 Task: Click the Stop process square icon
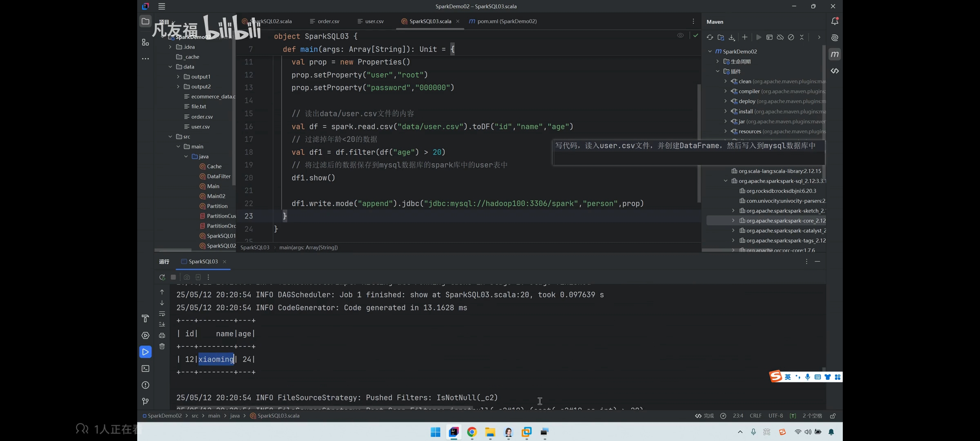[x=173, y=277]
